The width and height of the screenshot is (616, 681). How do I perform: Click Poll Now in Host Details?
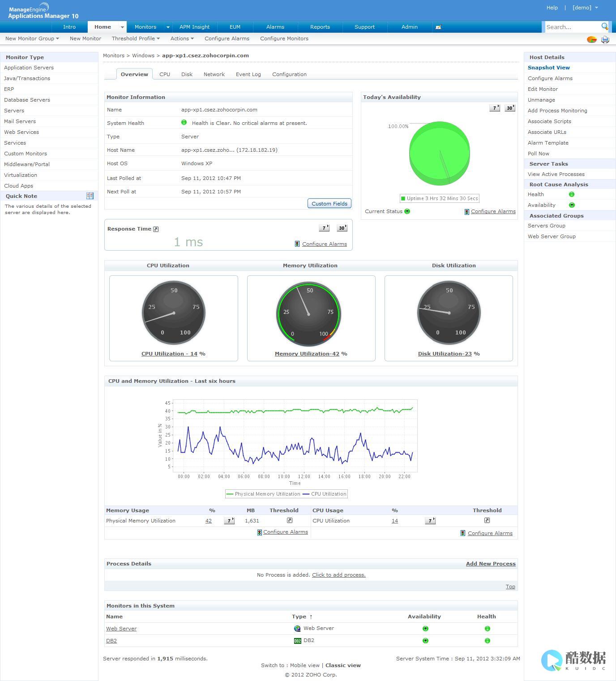[x=539, y=154]
